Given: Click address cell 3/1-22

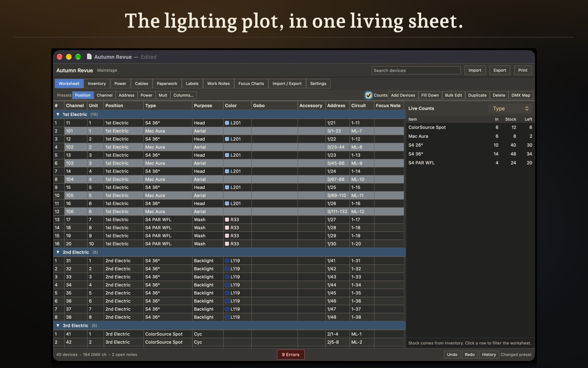Looking at the screenshot, I should [337, 131].
